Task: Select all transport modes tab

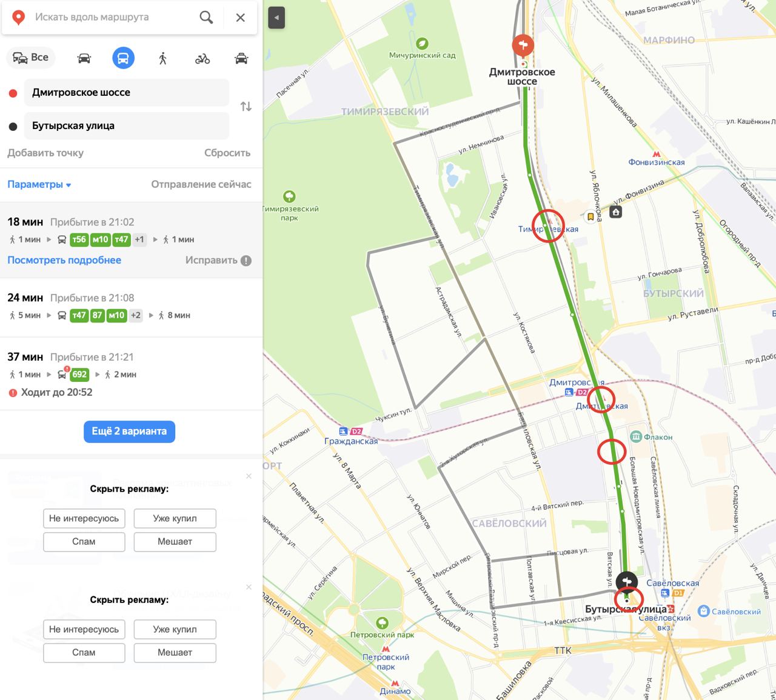Action: (31, 58)
